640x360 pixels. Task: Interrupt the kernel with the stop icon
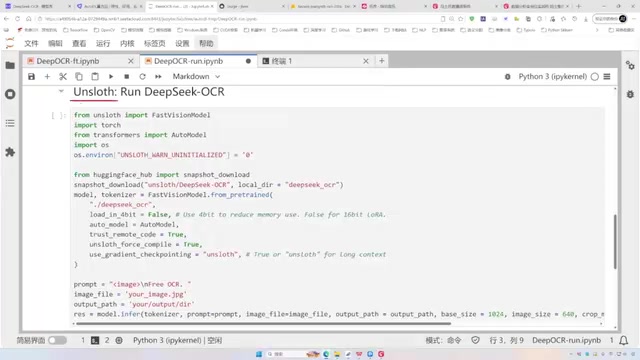tap(127, 76)
